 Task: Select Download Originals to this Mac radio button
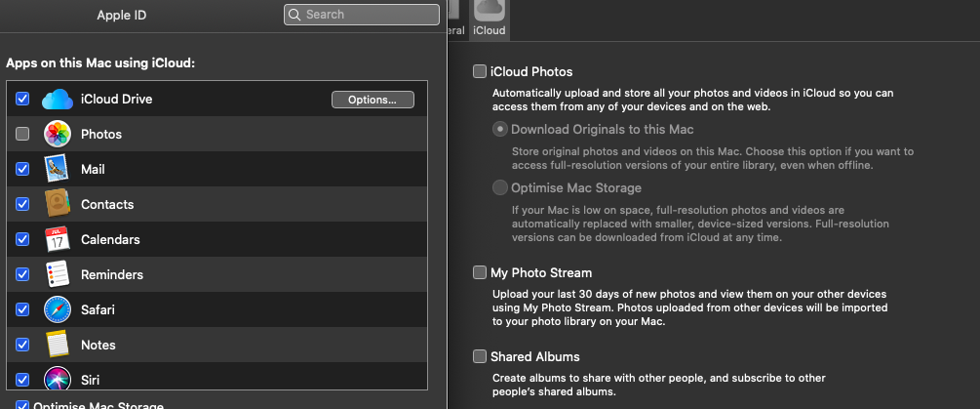(500, 130)
